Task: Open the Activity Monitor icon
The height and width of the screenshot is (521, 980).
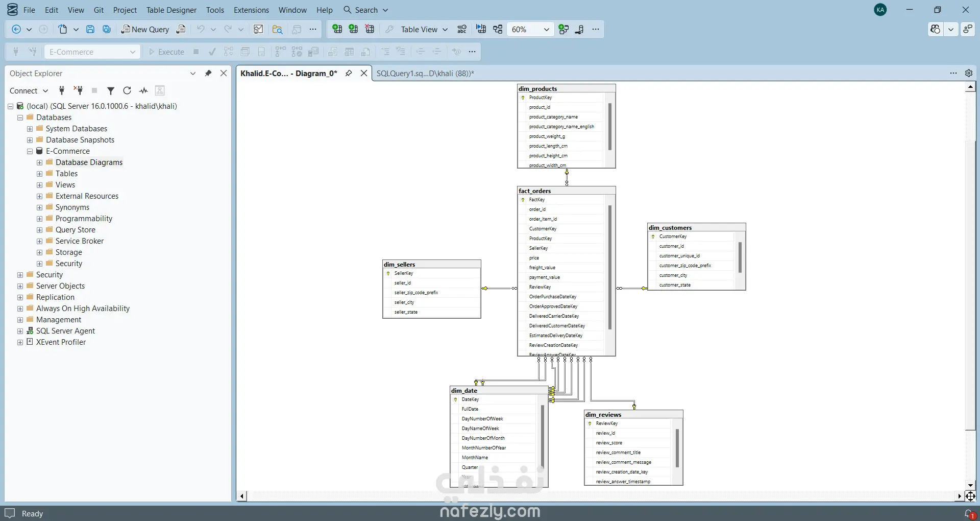Action: click(143, 91)
